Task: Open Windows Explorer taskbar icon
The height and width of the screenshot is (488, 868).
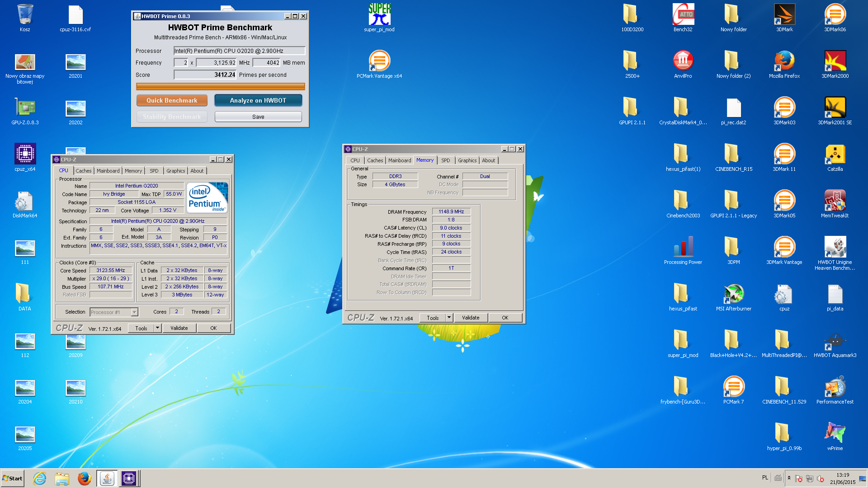Action: coord(62,478)
